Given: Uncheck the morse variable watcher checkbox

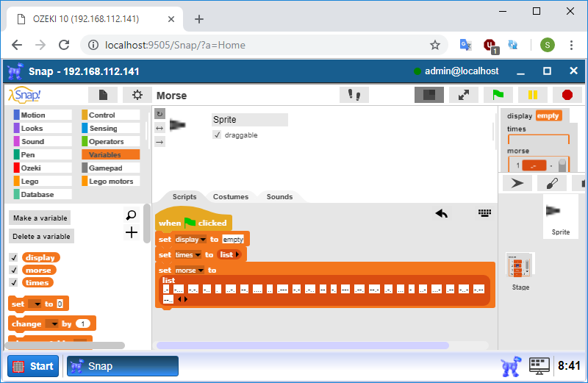Looking at the screenshot, I should (x=14, y=270).
